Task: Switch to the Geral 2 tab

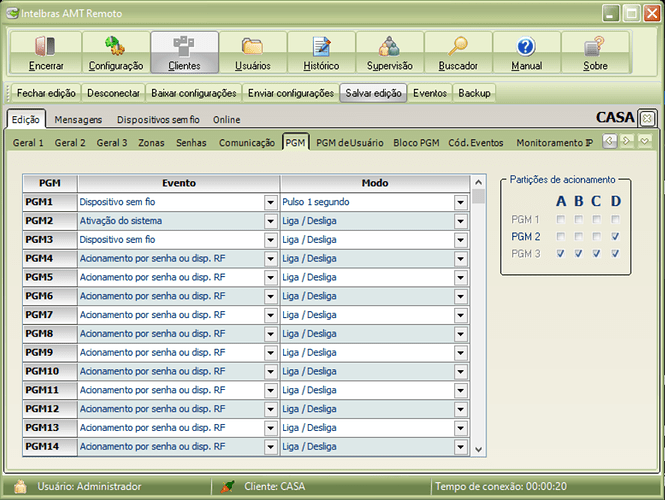Action: [x=70, y=143]
